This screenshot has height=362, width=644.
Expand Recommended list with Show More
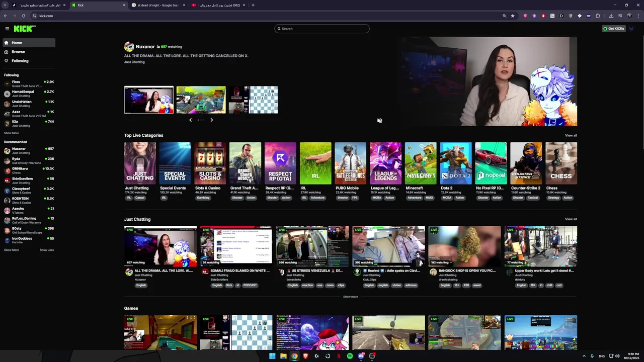[12, 250]
